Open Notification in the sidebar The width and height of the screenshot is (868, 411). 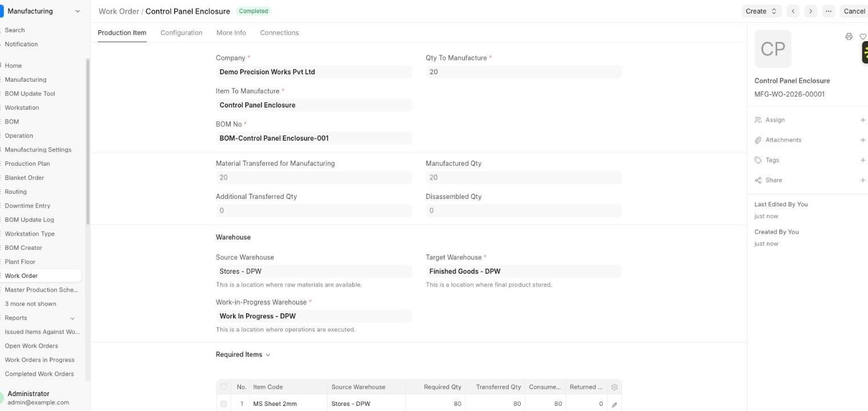click(21, 44)
